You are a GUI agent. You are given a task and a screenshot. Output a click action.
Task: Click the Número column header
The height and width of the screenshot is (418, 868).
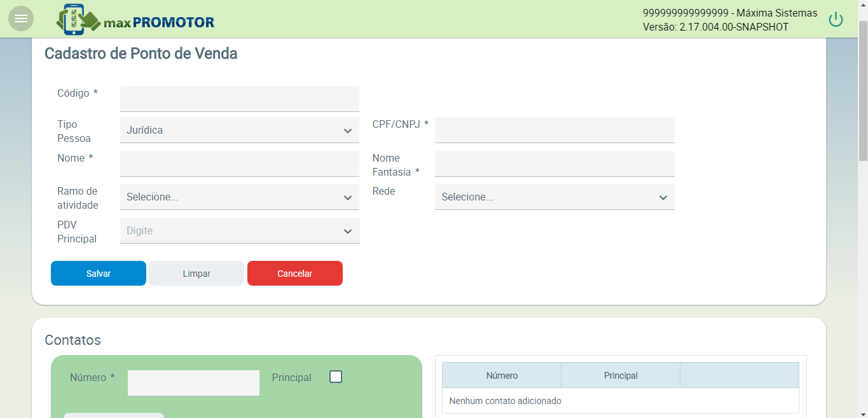tap(502, 375)
